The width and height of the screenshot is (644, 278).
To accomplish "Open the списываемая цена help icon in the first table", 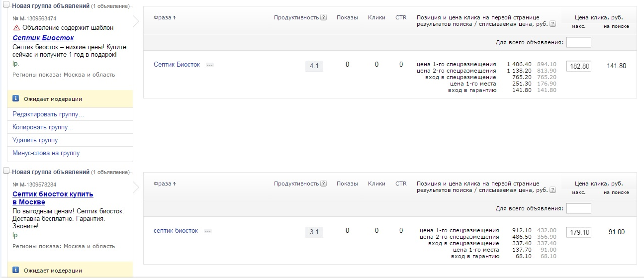I will 553,24.
